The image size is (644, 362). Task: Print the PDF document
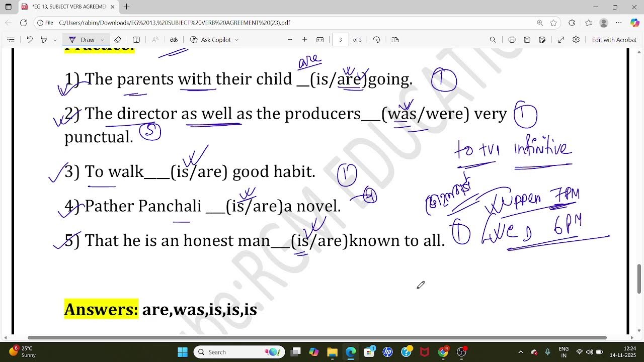(x=512, y=40)
